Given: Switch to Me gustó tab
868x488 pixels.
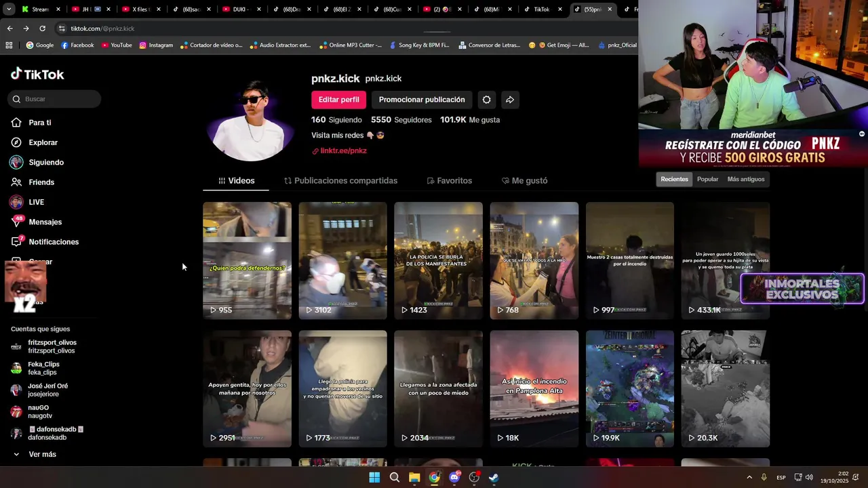Looking at the screenshot, I should [x=524, y=181].
